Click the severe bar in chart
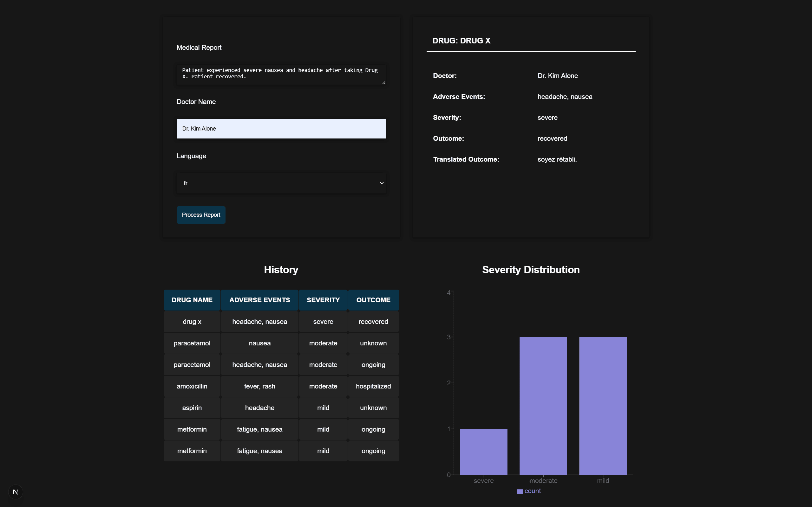The height and width of the screenshot is (507, 812). [483, 451]
